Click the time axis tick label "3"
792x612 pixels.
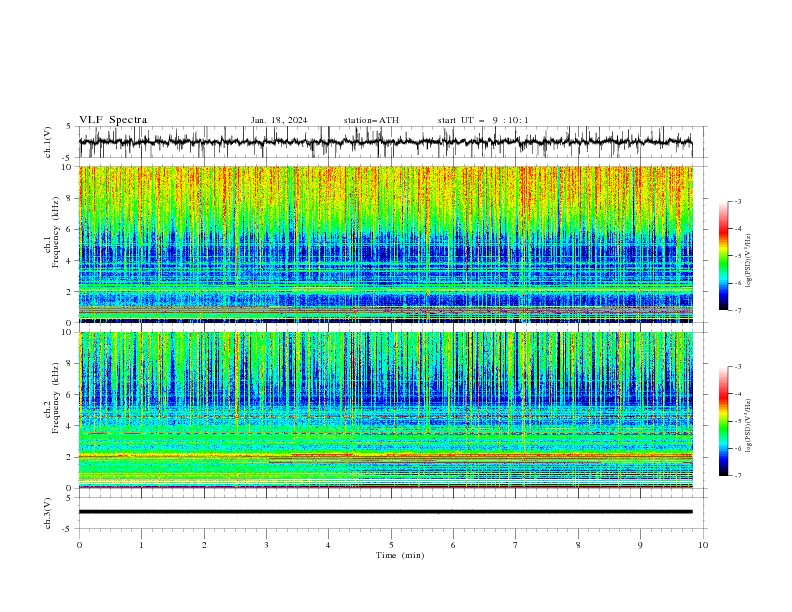[x=266, y=545]
